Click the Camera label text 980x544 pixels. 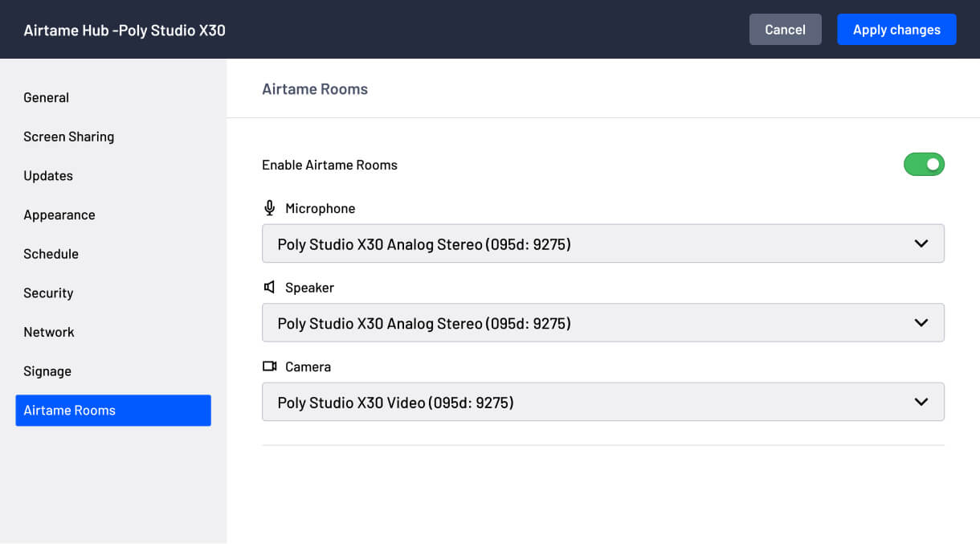[308, 366]
